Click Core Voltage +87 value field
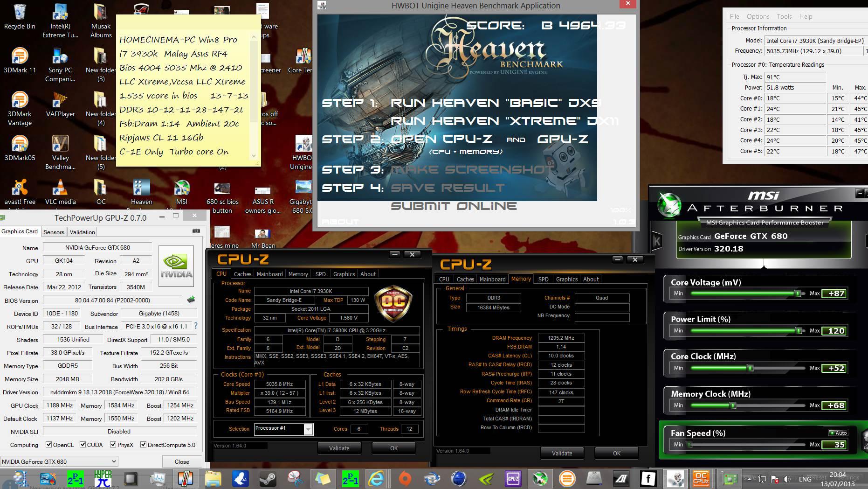Viewport: 868px width, 489px height. [x=834, y=293]
